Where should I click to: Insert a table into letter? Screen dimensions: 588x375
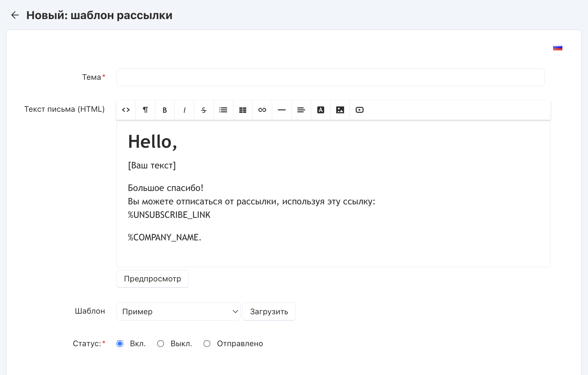243,110
